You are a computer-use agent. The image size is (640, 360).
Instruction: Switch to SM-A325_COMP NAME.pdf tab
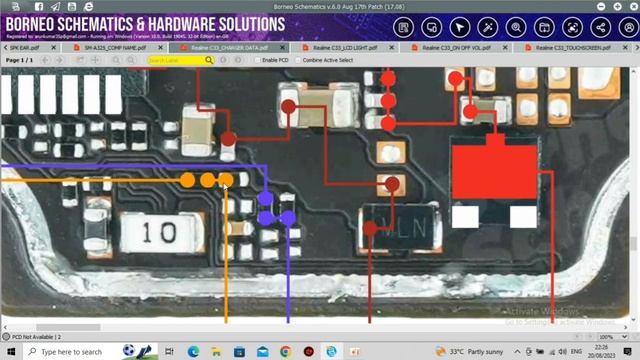pyautogui.click(x=115, y=48)
